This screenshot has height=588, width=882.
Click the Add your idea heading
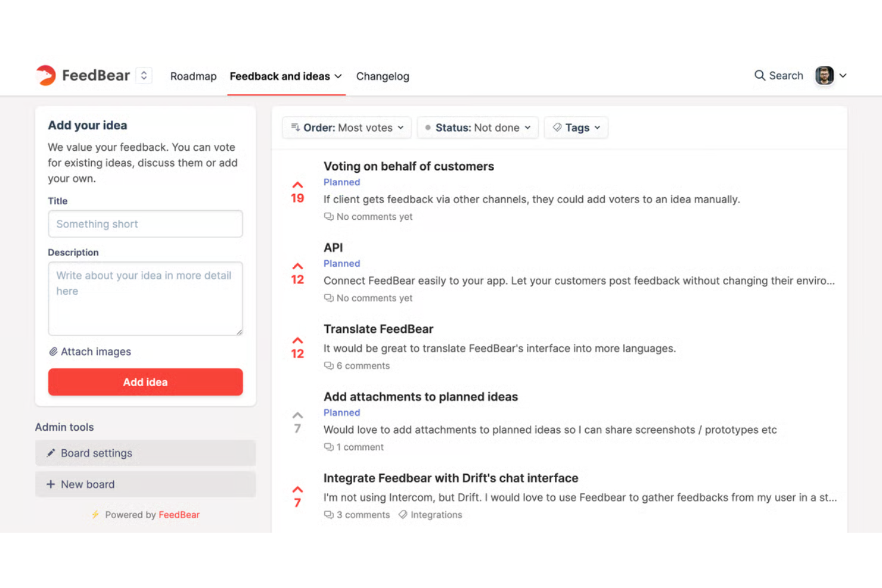tap(88, 125)
